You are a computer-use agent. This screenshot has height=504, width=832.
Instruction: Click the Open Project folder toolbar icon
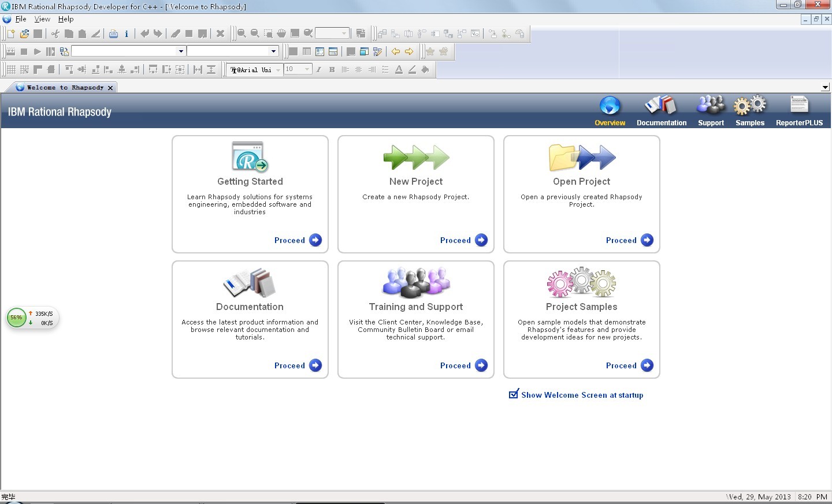pyautogui.click(x=24, y=33)
